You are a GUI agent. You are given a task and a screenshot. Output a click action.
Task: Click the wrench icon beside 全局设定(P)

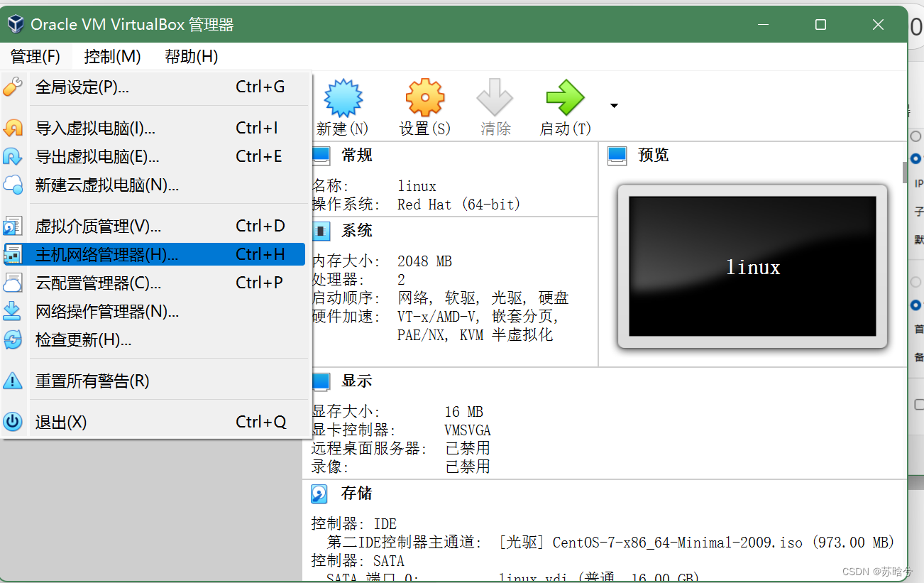(x=13, y=87)
